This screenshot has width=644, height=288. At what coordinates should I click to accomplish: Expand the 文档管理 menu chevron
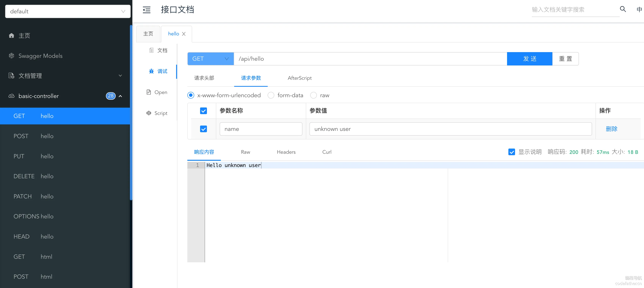click(x=120, y=76)
